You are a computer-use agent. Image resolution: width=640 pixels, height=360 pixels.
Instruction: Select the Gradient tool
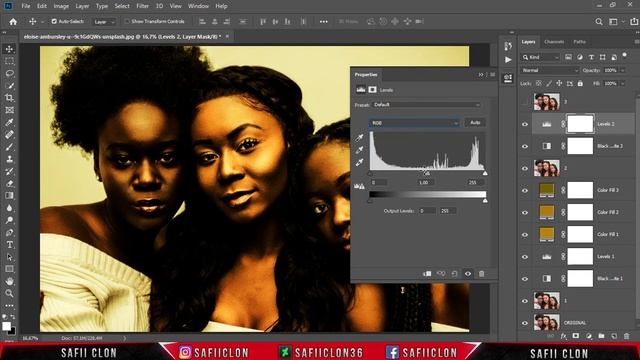pyautogui.click(x=9, y=196)
